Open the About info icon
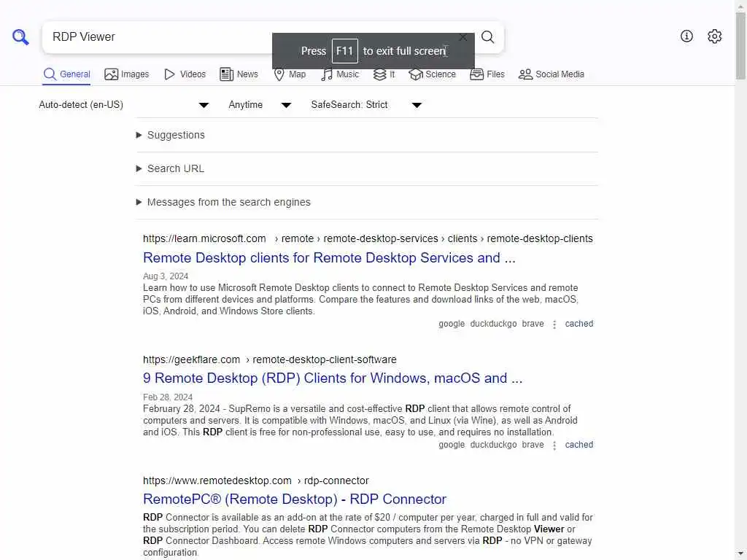The height and width of the screenshot is (560, 747). coord(686,36)
